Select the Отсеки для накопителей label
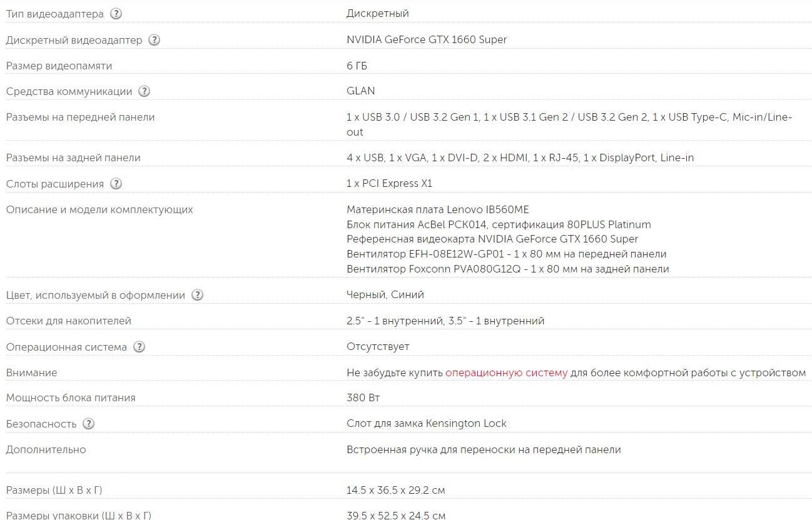The height and width of the screenshot is (520, 812). click(69, 321)
